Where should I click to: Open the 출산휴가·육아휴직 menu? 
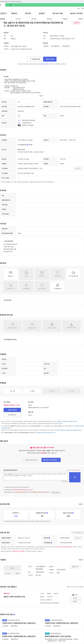pos(76,13)
